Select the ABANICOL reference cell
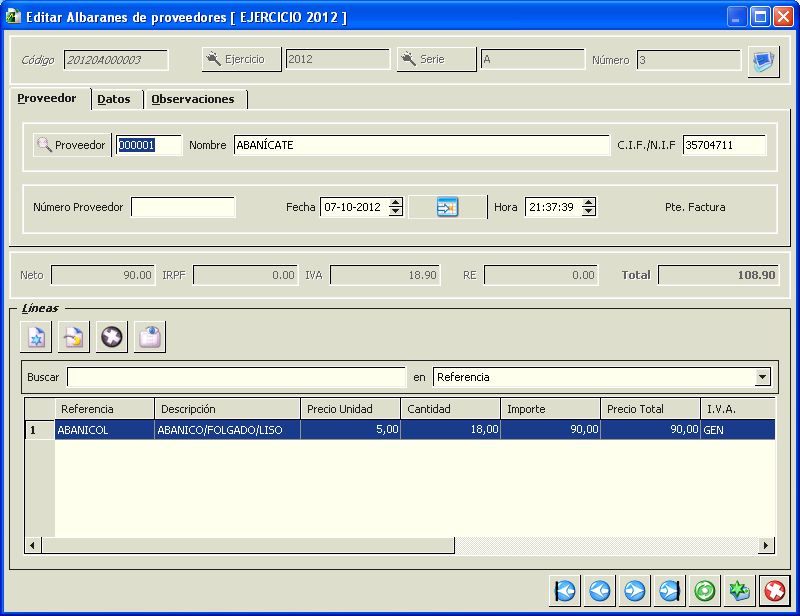 click(x=105, y=430)
